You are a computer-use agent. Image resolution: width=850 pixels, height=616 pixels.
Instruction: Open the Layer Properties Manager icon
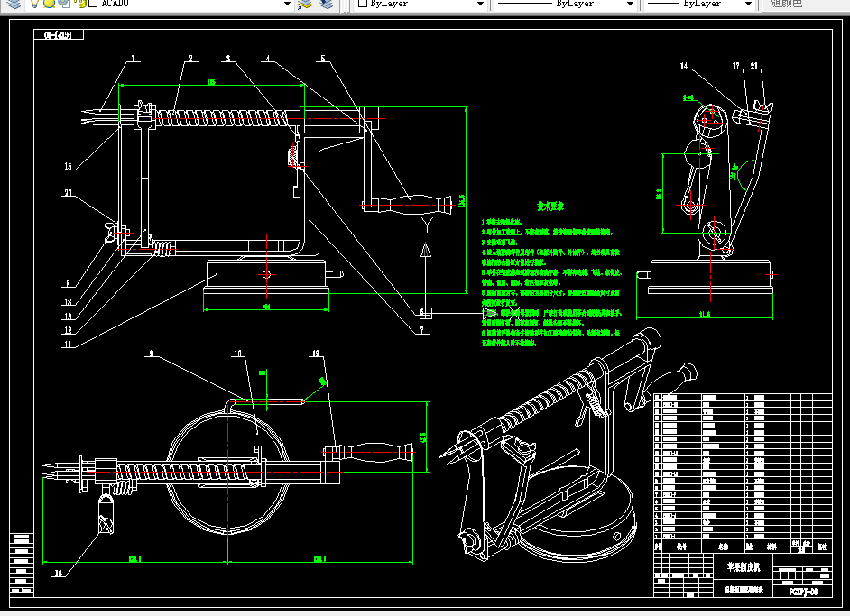pos(14,4)
